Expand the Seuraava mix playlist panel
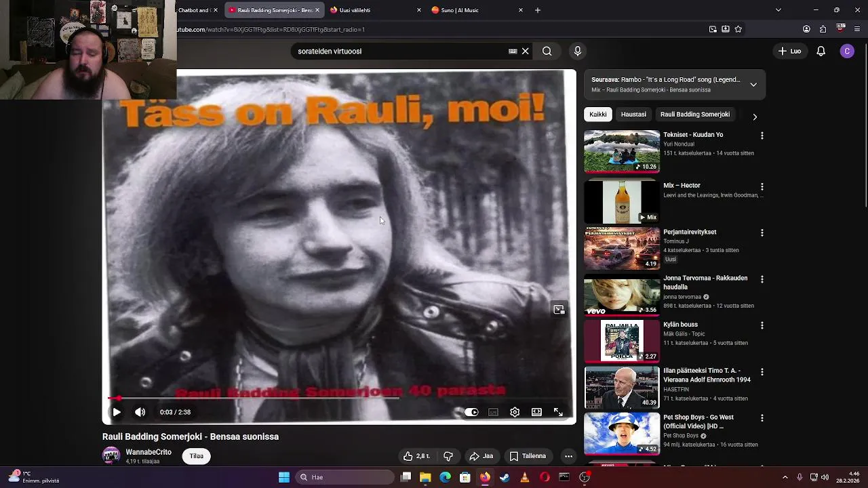 (x=753, y=85)
